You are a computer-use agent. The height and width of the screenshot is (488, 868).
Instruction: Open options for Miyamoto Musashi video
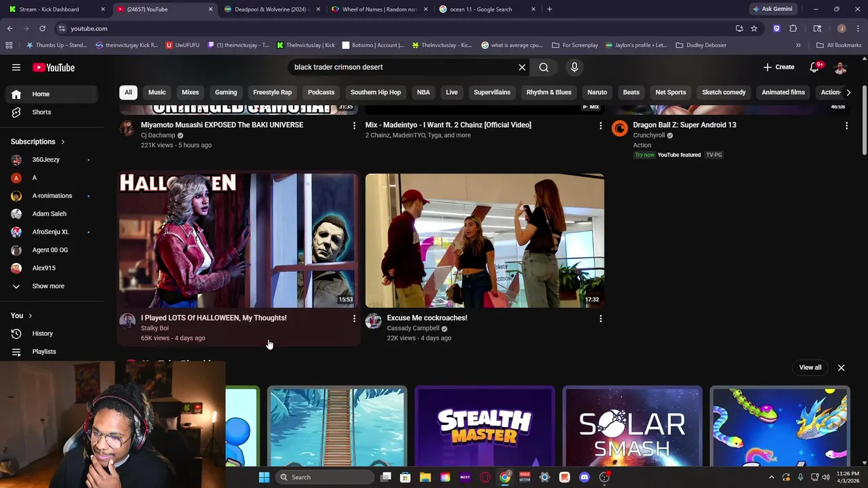(x=354, y=125)
